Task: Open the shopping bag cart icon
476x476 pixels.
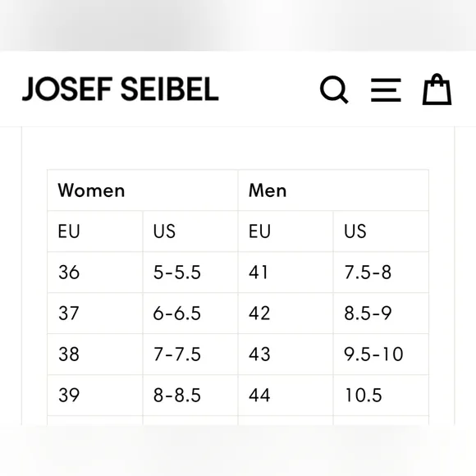Action: (437, 89)
